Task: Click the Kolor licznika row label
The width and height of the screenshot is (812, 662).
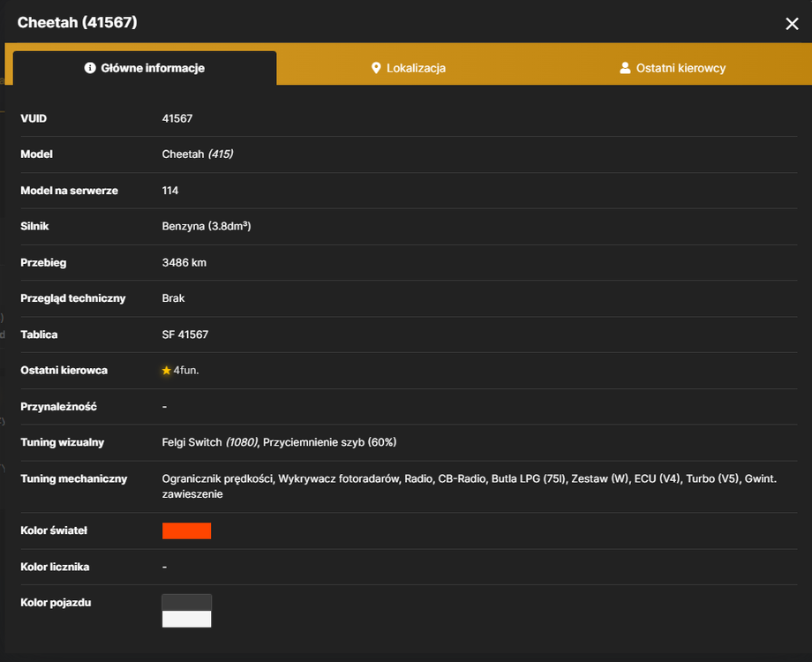Action: click(55, 567)
